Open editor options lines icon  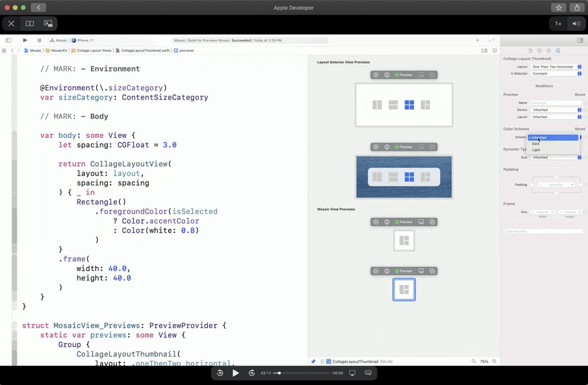(484, 50)
